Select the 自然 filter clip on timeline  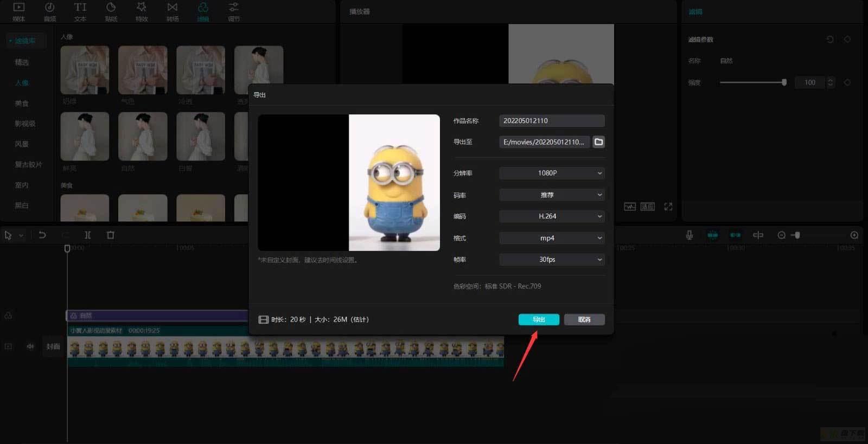pos(157,316)
